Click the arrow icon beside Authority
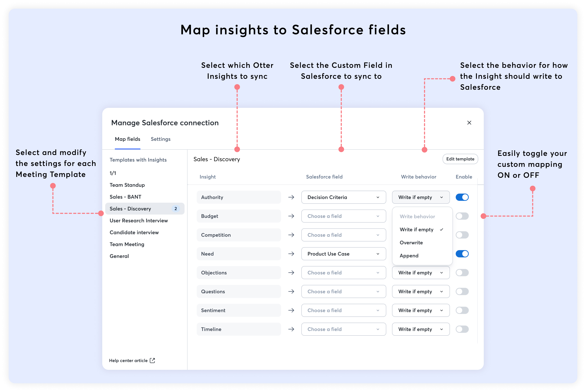 click(291, 197)
